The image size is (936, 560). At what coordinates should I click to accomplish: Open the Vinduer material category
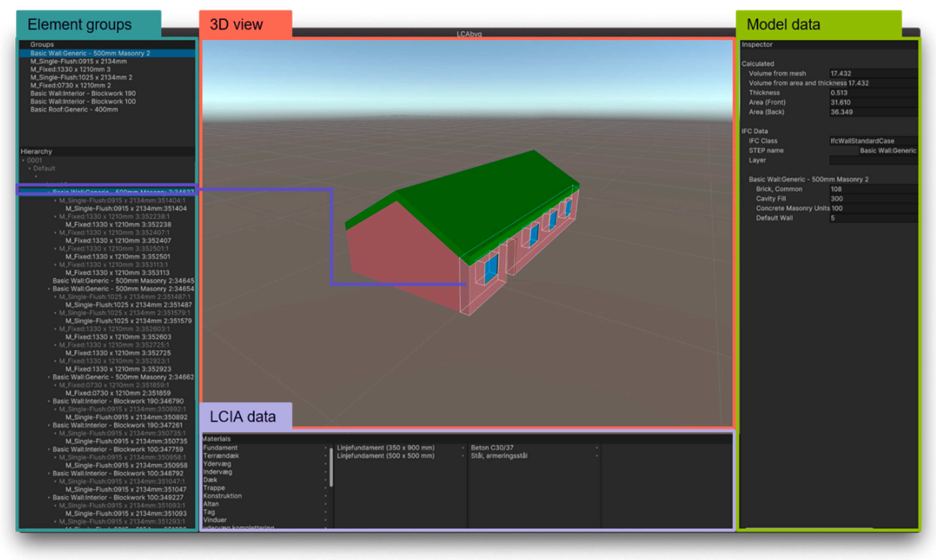215,520
